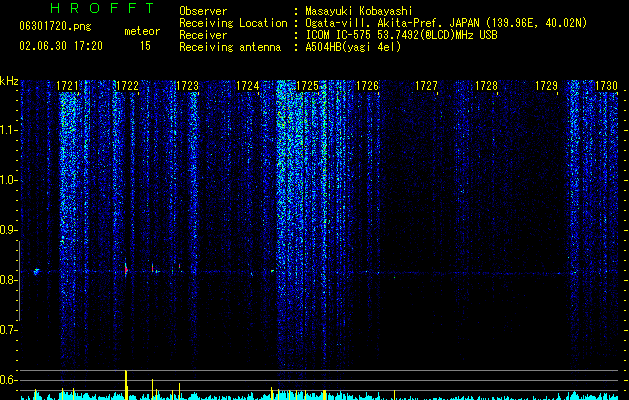Click the tallest yellow peak in level graph
This screenshot has height=400, width=629.
pos(126,385)
